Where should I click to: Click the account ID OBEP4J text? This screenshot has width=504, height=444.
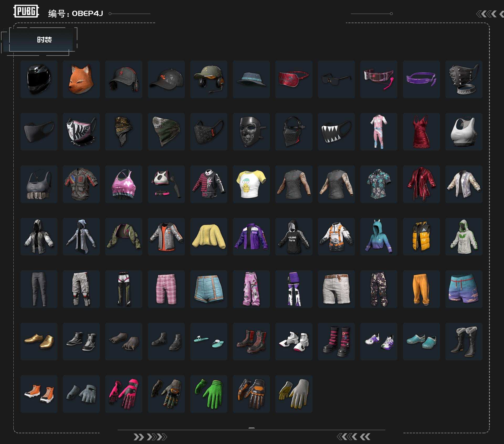(87, 13)
